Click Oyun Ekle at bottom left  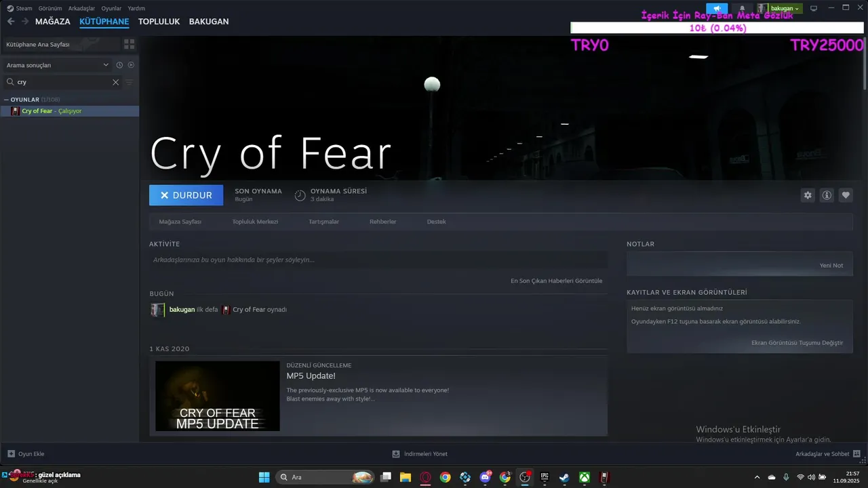pos(26,454)
